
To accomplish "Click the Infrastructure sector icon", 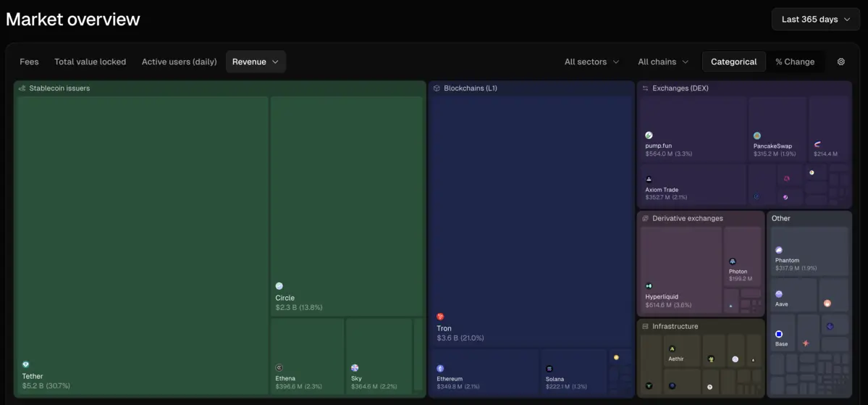I will (x=645, y=326).
